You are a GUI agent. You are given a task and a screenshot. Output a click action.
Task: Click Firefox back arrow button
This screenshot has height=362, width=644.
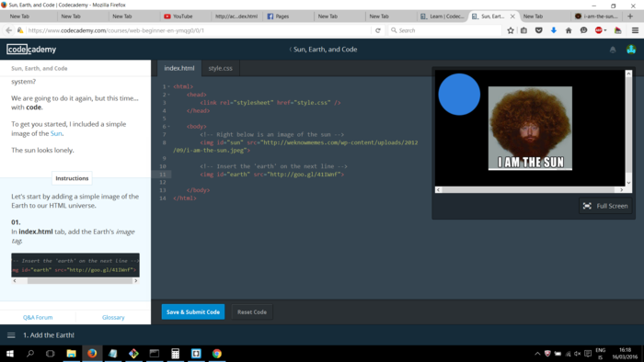click(8, 30)
